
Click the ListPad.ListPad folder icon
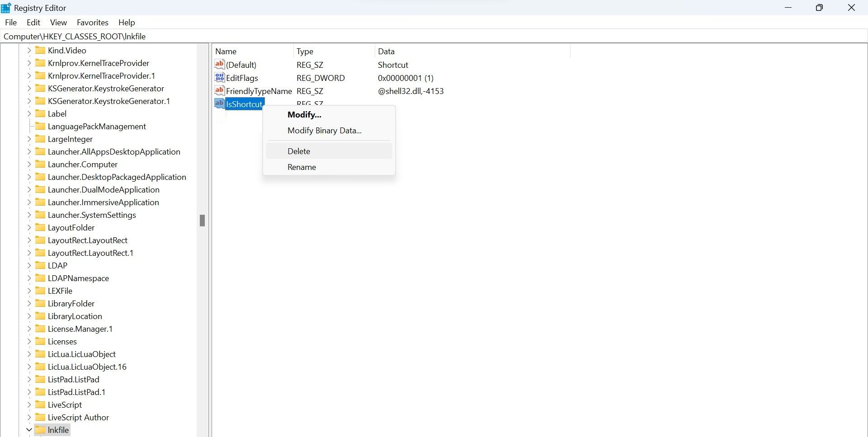click(40, 379)
